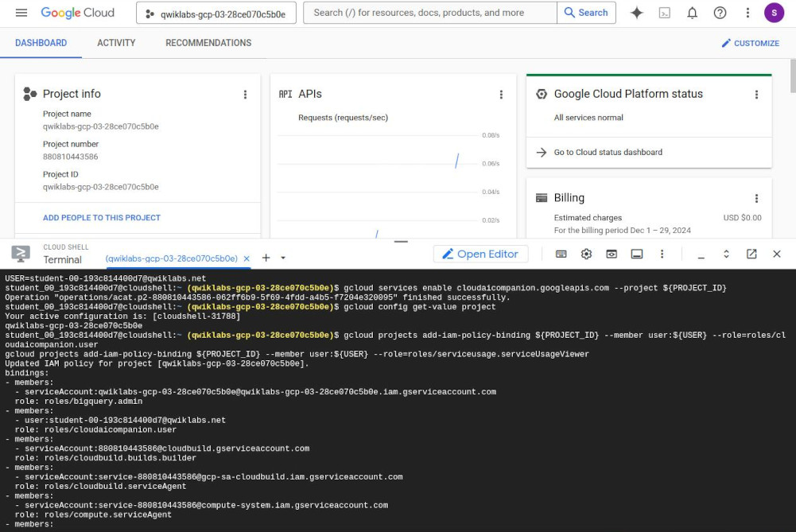Open terminal settings gear icon
Screen dimensions: 796x532
click(x=586, y=254)
